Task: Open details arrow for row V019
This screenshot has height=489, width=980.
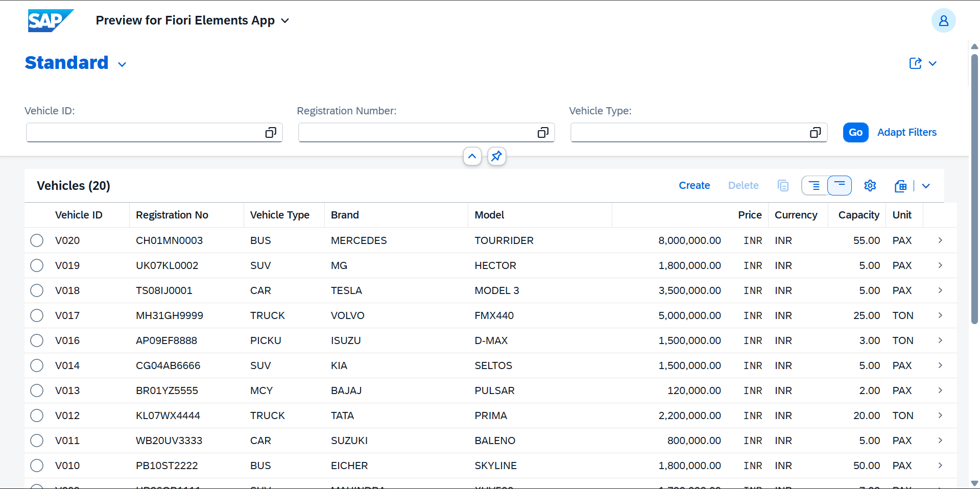Action: [x=940, y=265]
